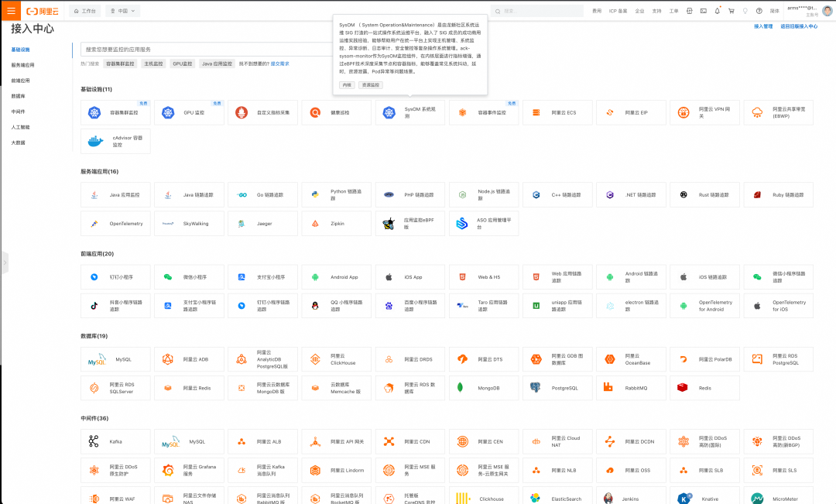The width and height of the screenshot is (836, 504).
Task: Open the hamburger menu icon
Action: click(x=11, y=11)
